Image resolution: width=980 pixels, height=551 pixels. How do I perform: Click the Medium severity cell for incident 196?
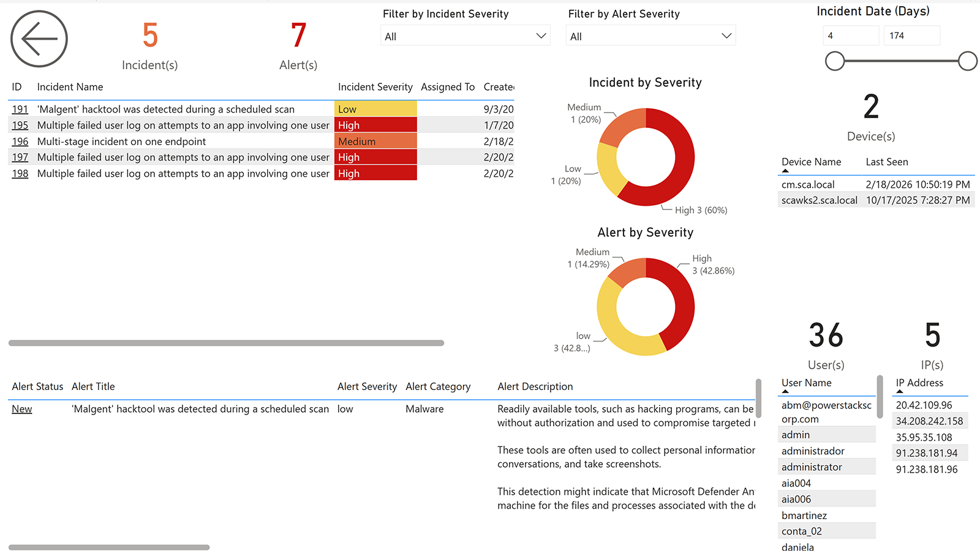point(375,141)
